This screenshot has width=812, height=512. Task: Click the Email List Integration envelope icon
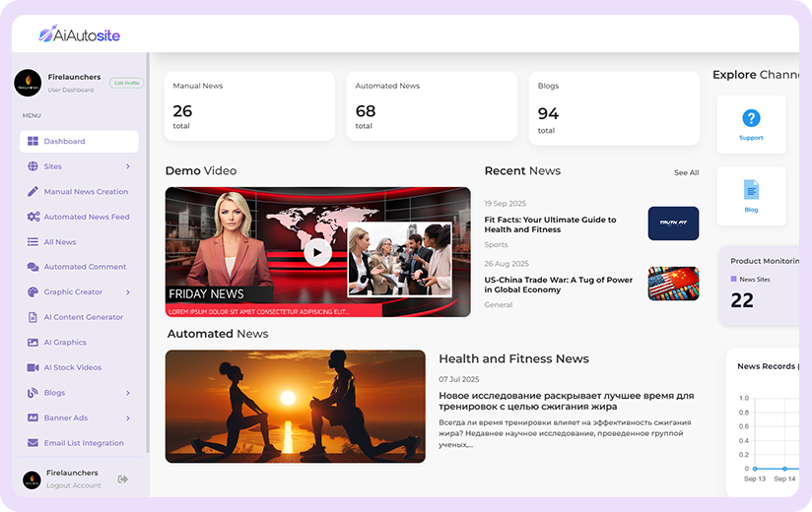coord(34,443)
